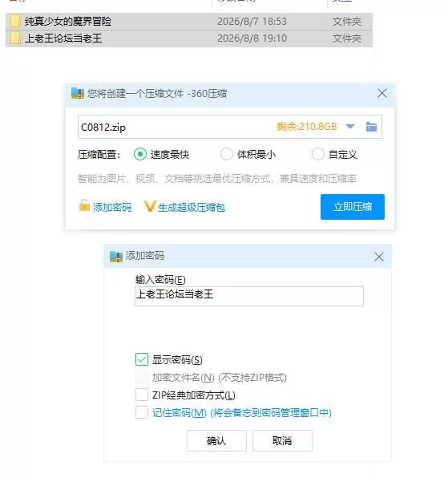Open the 生成超级压缩包 link
The image size is (448, 482).
(x=192, y=208)
